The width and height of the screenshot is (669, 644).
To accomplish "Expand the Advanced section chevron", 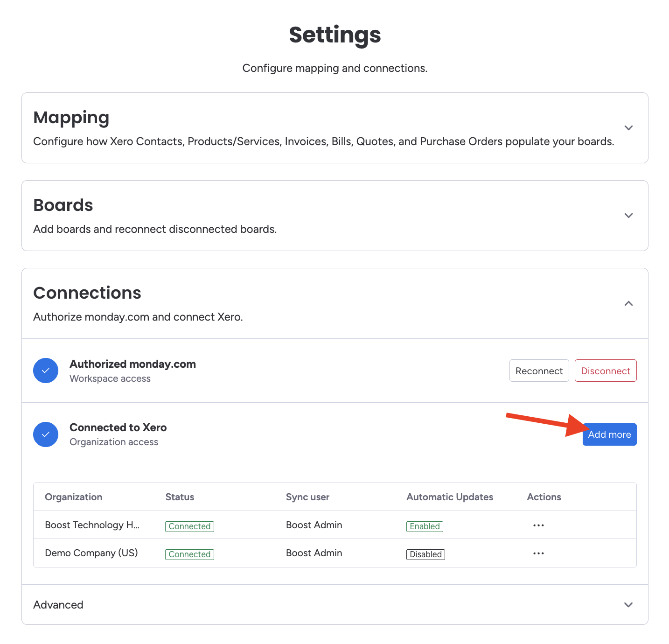I will tap(628, 605).
